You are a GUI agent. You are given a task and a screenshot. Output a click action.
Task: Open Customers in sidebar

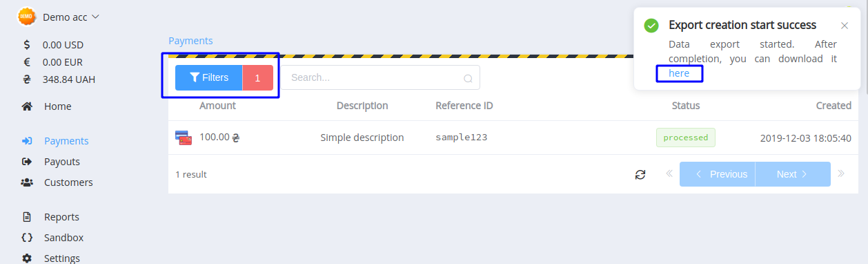pos(68,182)
